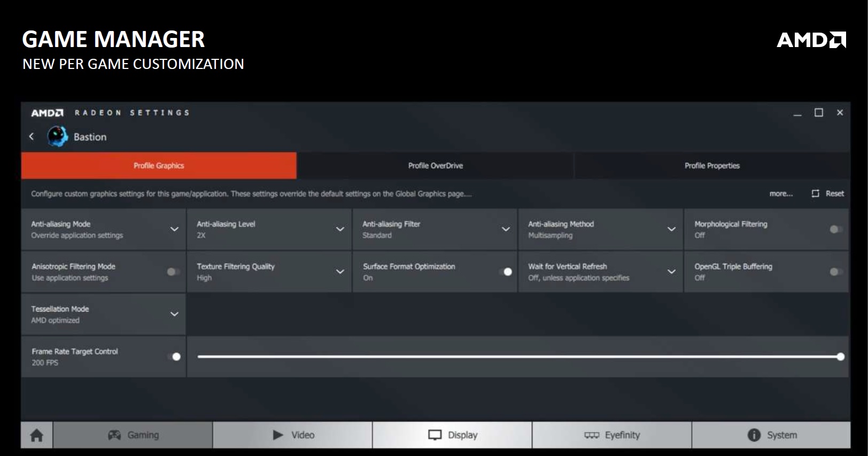Open Tessellation Mode dropdown

pyautogui.click(x=174, y=314)
